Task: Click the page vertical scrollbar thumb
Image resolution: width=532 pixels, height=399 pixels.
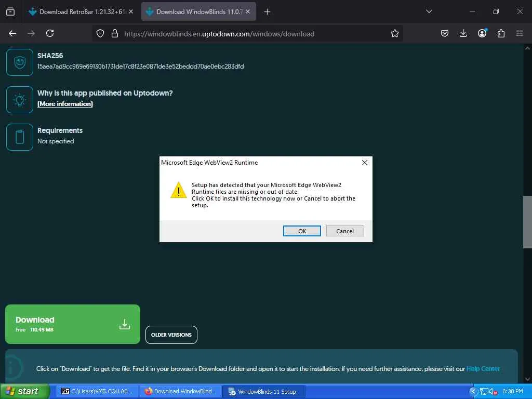Action: (x=528, y=222)
